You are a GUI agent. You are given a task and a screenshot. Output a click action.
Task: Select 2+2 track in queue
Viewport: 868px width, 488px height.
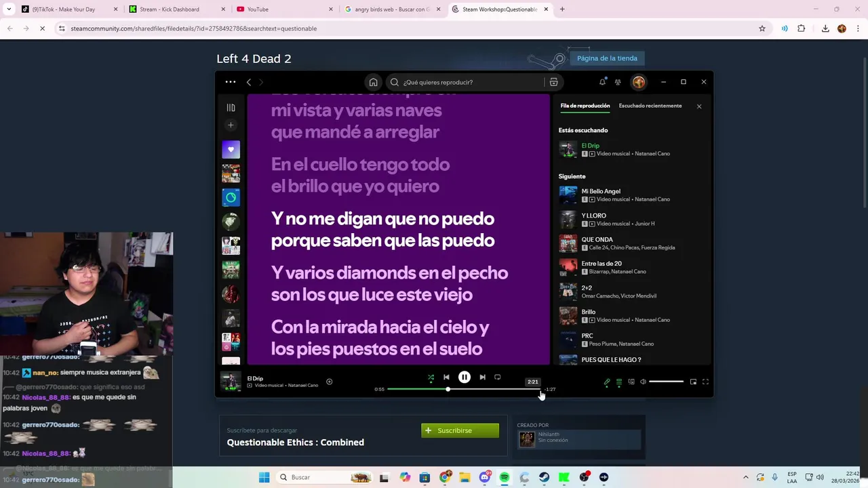632,291
